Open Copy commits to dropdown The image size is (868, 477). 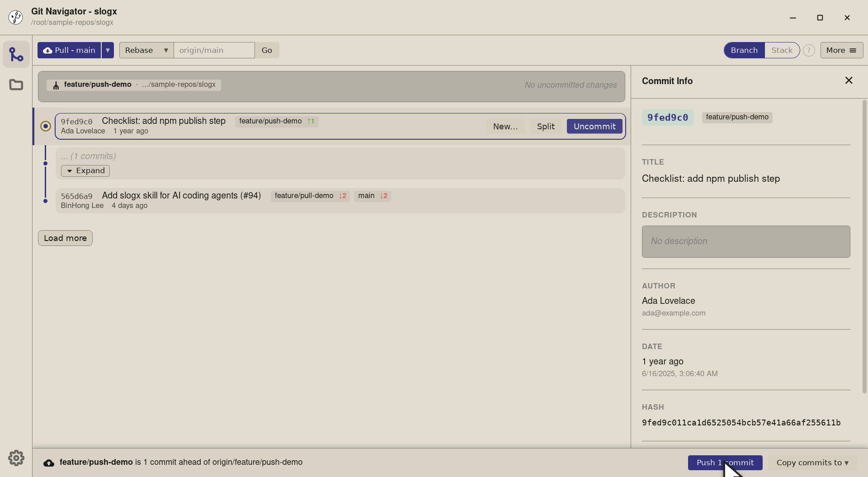tap(812, 463)
